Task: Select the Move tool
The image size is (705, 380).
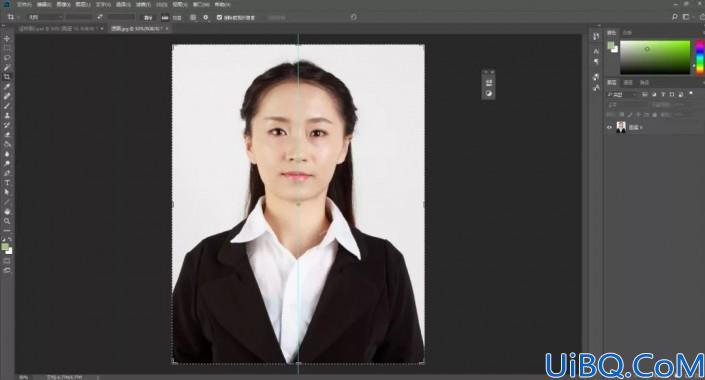Action: (x=7, y=39)
